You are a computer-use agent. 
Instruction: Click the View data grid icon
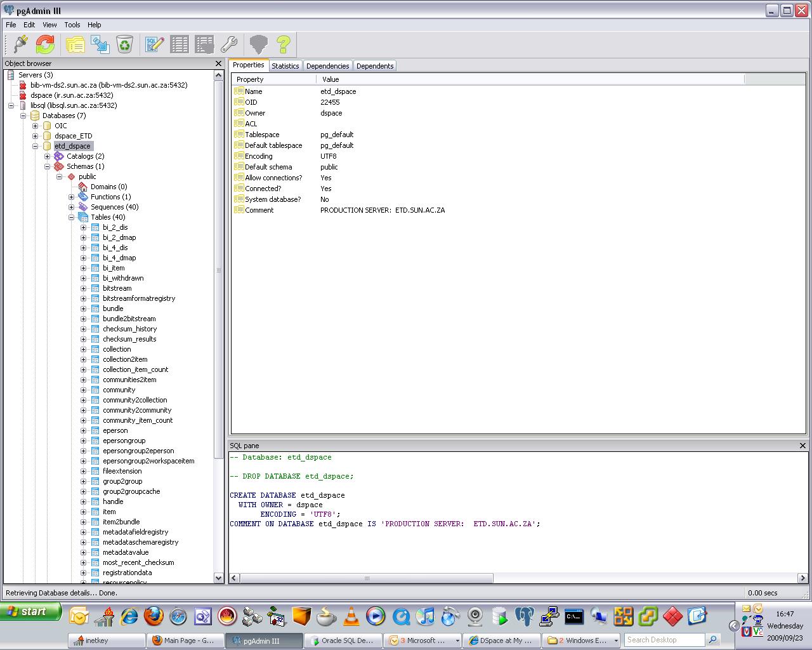point(180,44)
